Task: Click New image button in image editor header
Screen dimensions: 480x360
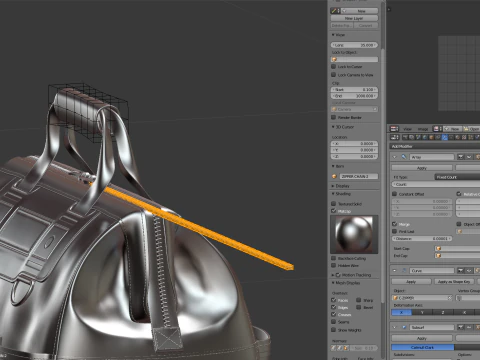Action: pyautogui.click(x=453, y=129)
